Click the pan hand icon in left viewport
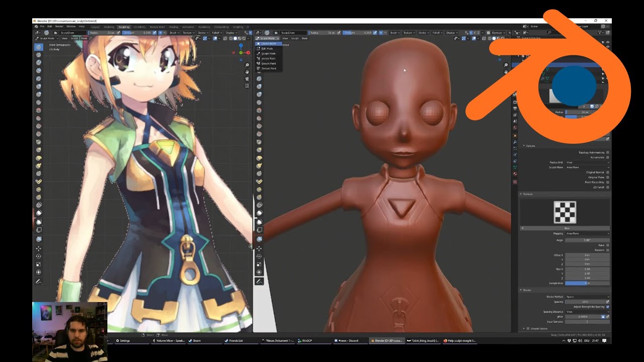The image size is (644, 362). click(x=247, y=72)
